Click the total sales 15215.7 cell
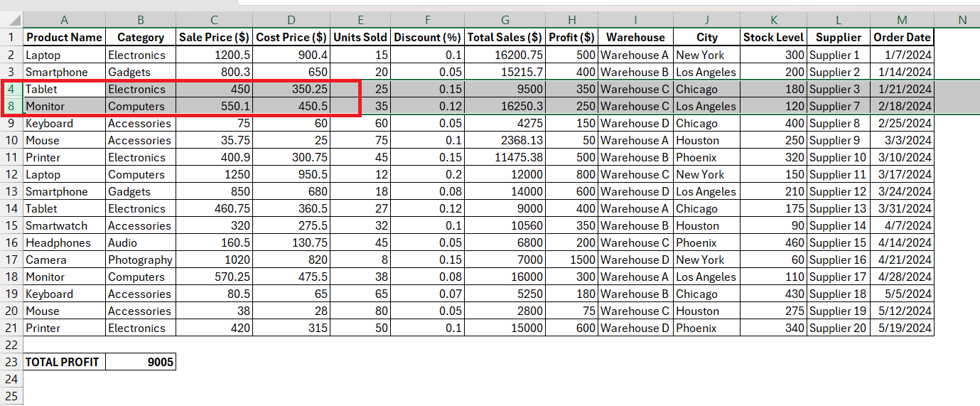This screenshot has height=406, width=980. [505, 72]
